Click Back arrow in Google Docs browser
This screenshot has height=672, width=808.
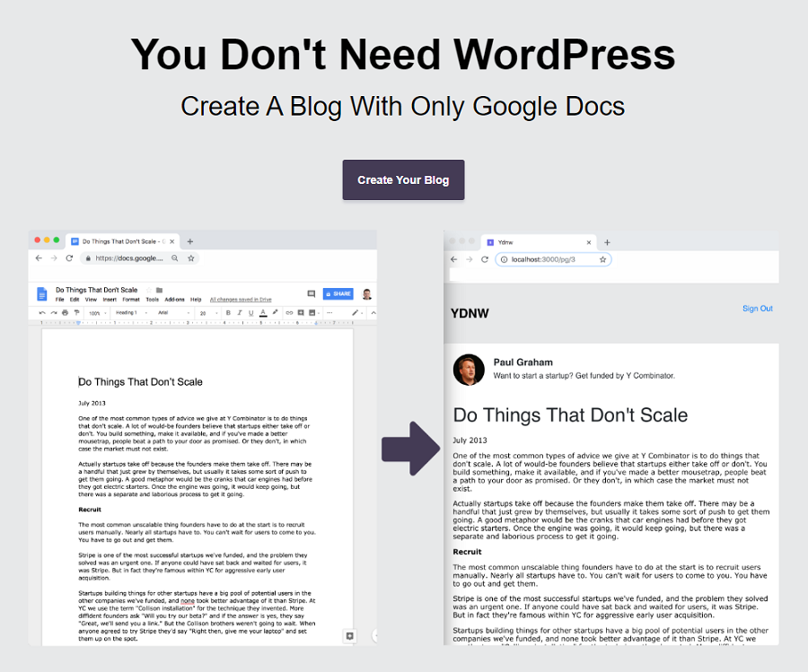point(39,258)
